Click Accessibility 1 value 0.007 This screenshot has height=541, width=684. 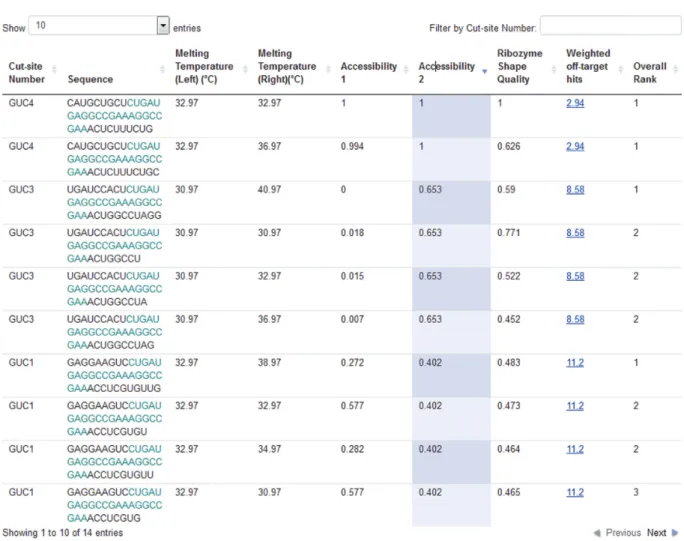coord(352,319)
